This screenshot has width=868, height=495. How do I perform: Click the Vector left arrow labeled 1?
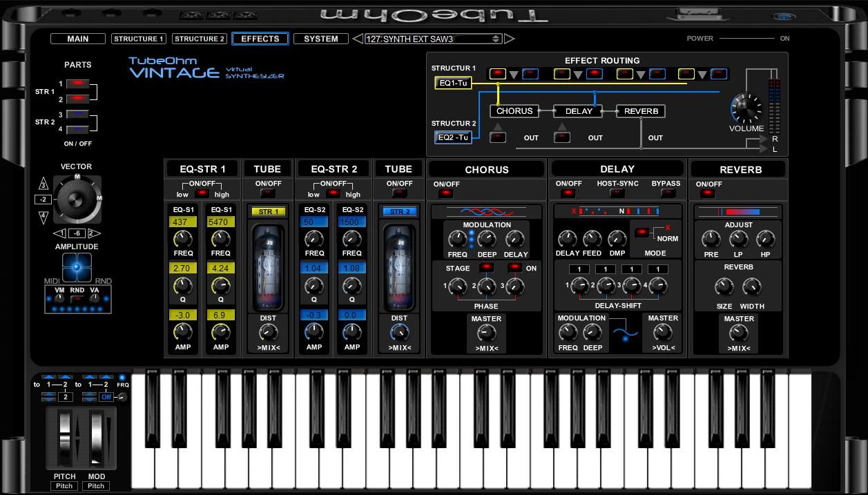point(61,233)
